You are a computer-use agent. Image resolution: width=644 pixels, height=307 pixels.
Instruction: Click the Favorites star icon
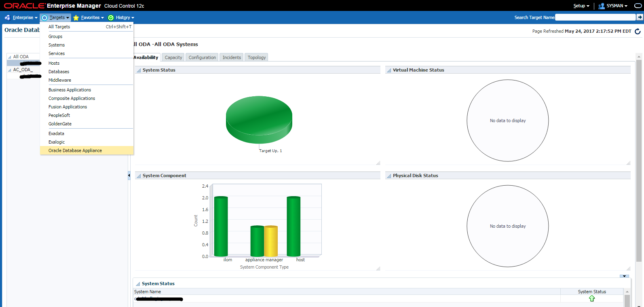click(76, 18)
